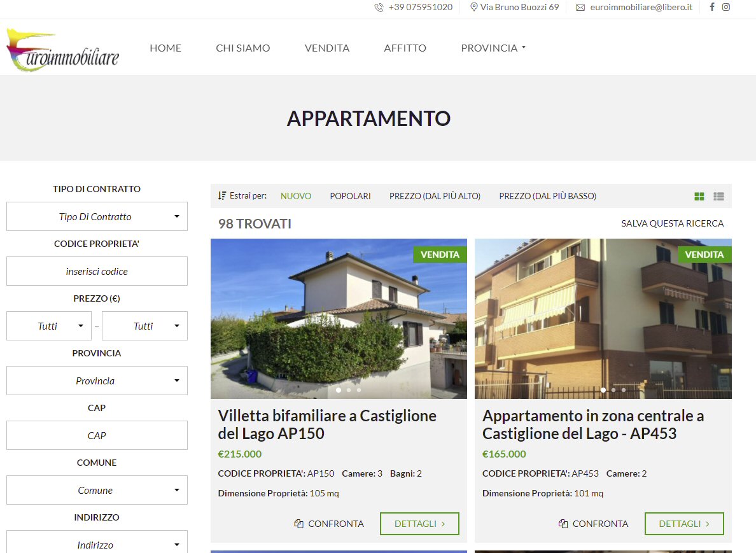Open the minimum price Tutti dropdown
Image resolution: width=756 pixels, height=553 pixels.
coord(49,326)
